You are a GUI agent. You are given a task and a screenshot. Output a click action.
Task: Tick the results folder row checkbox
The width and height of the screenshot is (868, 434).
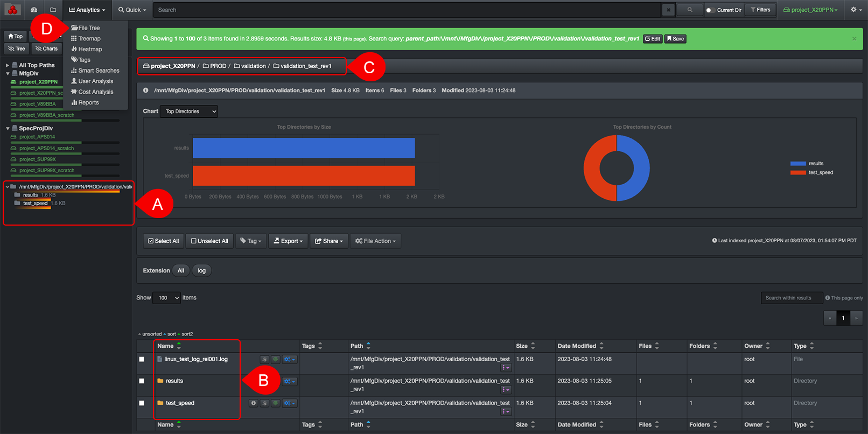point(142,381)
